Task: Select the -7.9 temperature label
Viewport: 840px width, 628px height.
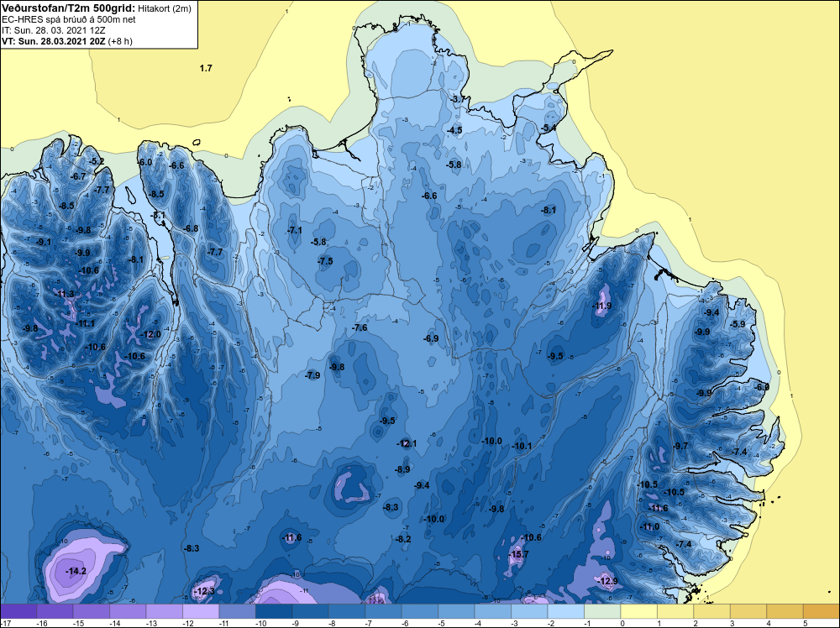Action: 312,375
